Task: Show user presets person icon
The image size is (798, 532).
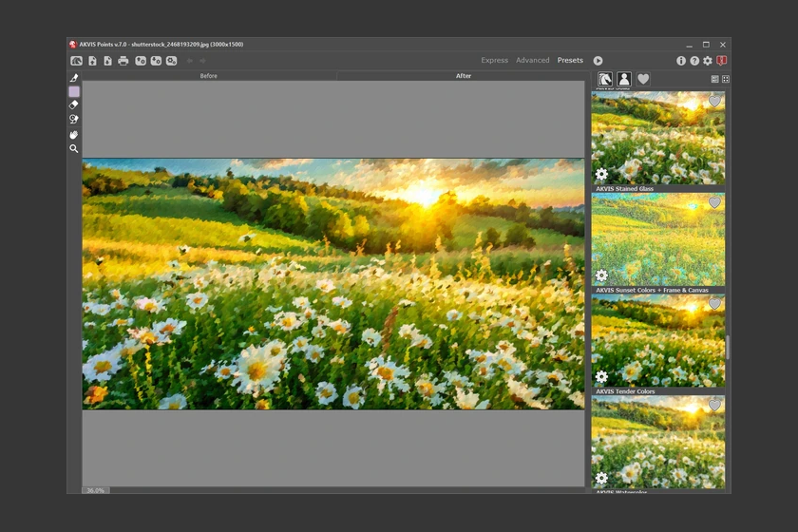Action: tap(624, 79)
